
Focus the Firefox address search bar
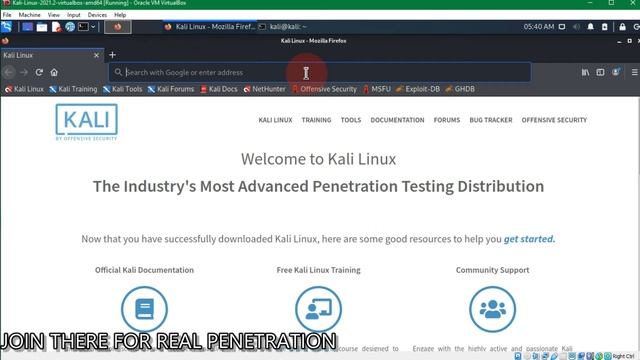pos(320,72)
